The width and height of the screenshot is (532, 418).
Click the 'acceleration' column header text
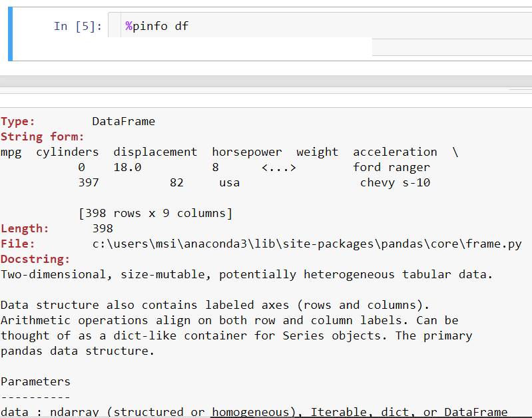(395, 152)
